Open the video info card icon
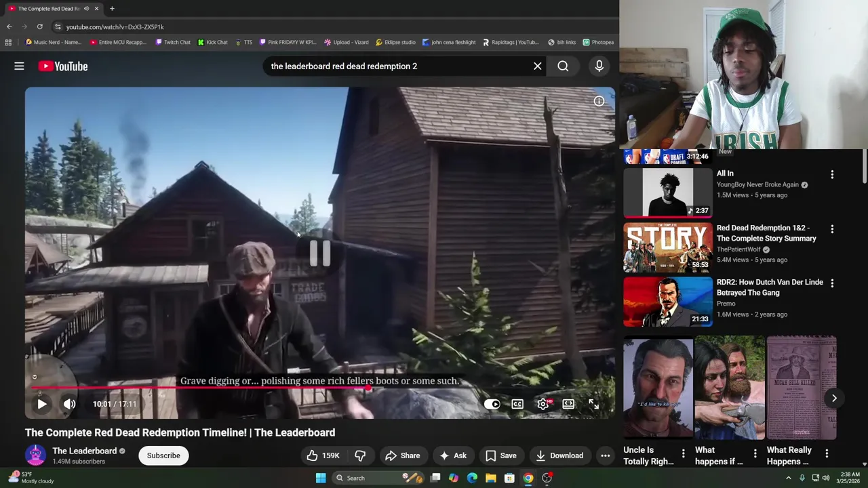This screenshot has height=488, width=868. (599, 101)
